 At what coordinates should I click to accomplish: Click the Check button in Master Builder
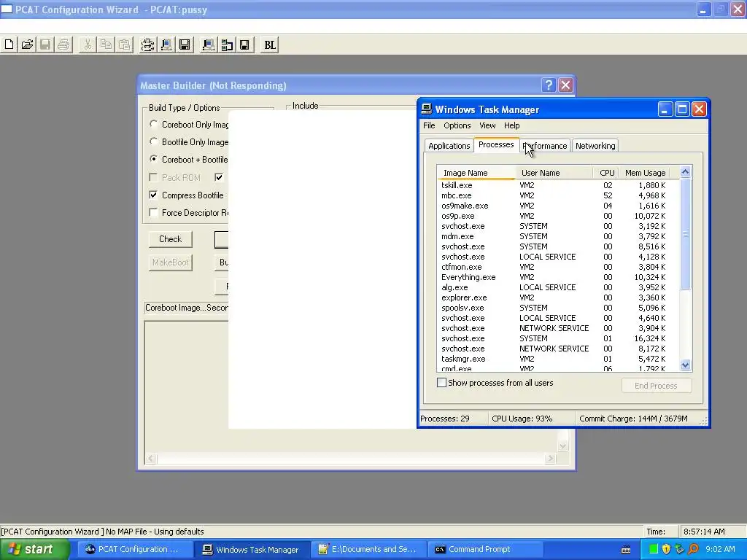170,239
